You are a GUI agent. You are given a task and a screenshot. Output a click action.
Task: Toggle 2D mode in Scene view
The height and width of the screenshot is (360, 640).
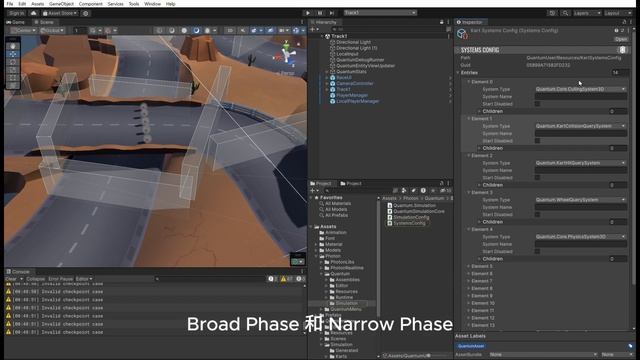point(230,30)
